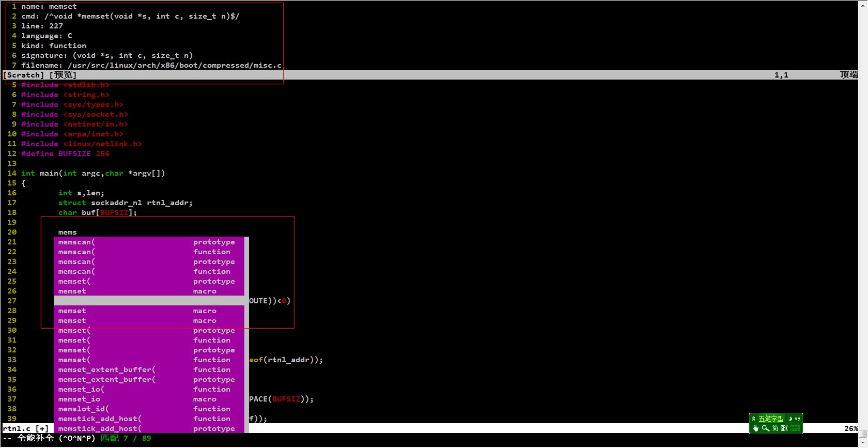Viewport: 868px width, 448px height.
Task: Click the 'cmd:' line in preview window
Action: [130, 16]
